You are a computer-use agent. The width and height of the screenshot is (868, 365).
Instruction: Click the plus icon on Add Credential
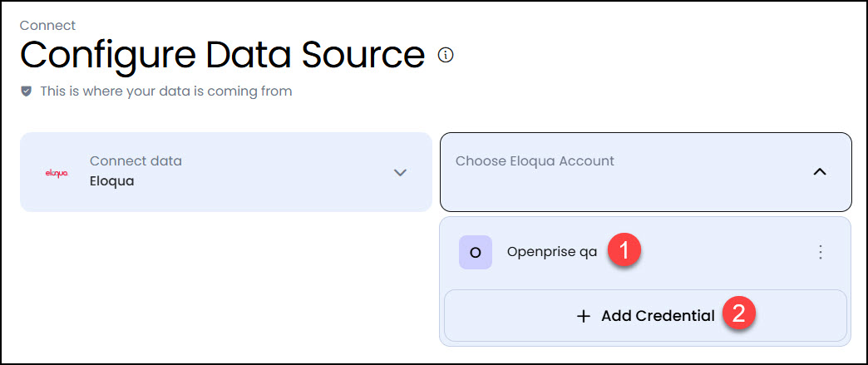pos(584,316)
